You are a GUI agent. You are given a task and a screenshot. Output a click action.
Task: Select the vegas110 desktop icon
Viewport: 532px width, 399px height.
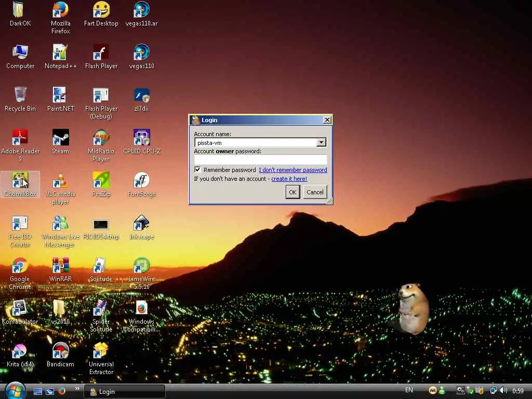141,52
